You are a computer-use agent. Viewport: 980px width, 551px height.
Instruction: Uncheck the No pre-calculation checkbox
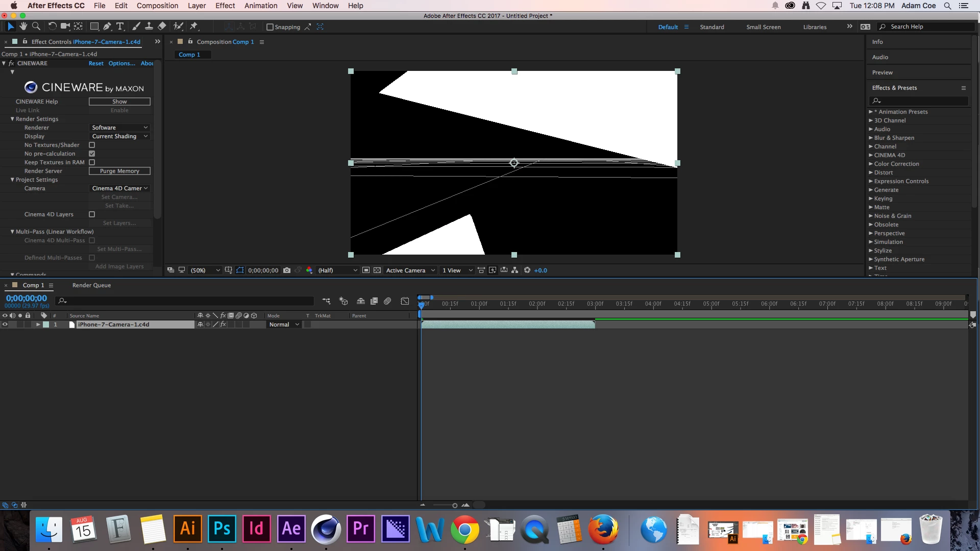[92, 154]
